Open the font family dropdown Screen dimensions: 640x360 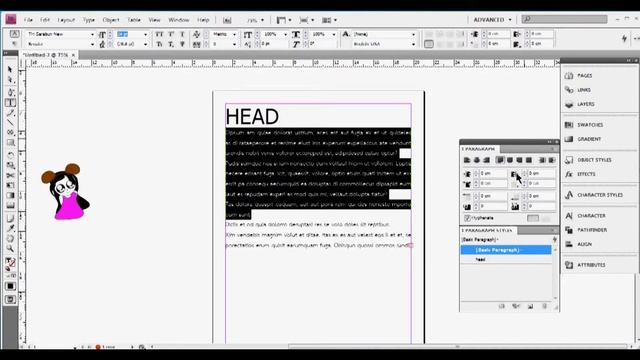pyautogui.click(x=92, y=34)
